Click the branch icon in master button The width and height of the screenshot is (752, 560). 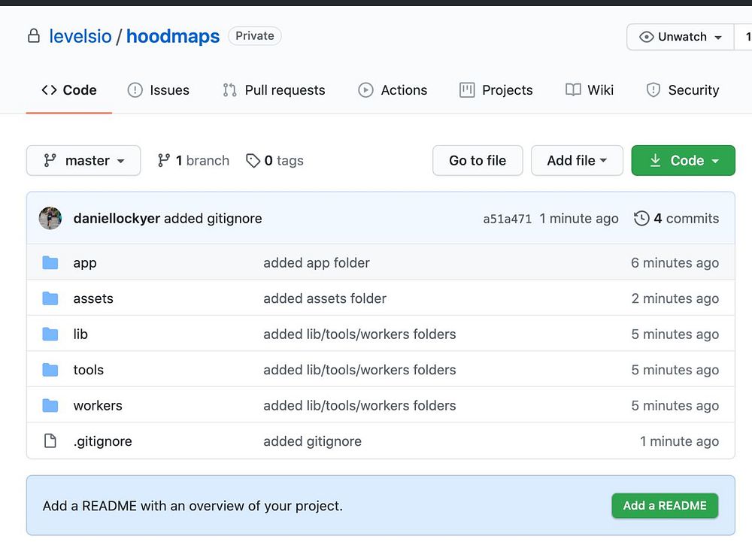(50, 161)
